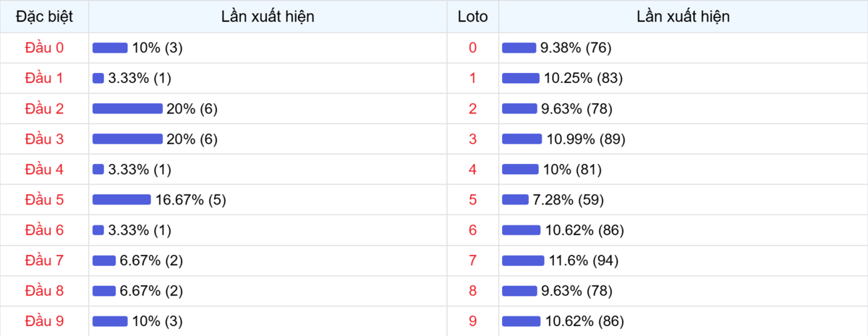
Task: Select Loto number 3
Action: pyautogui.click(x=473, y=139)
